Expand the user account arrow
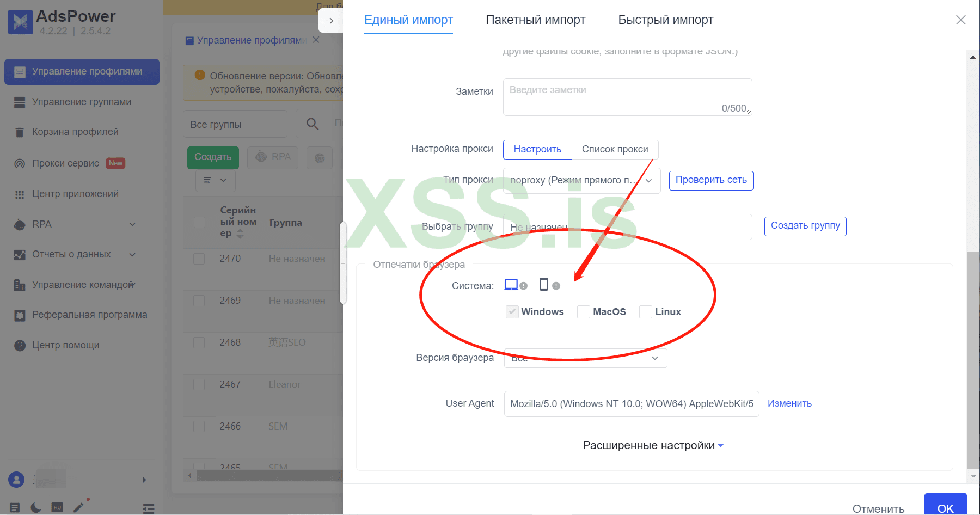The width and height of the screenshot is (980, 515). coord(144,480)
